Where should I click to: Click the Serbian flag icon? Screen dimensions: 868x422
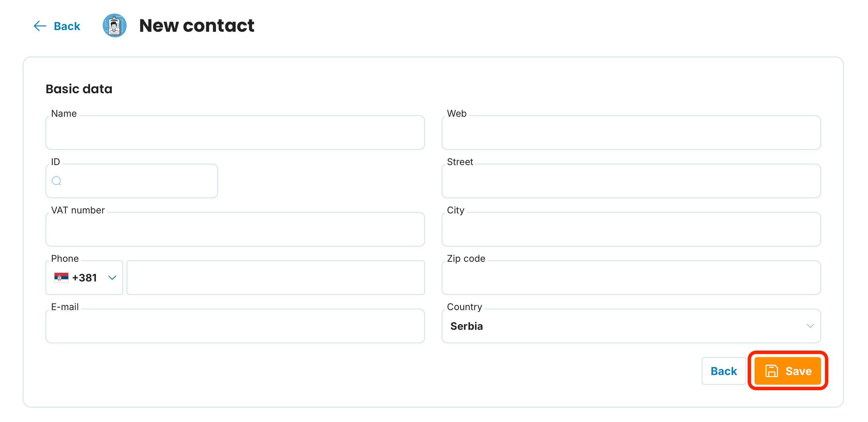point(61,278)
